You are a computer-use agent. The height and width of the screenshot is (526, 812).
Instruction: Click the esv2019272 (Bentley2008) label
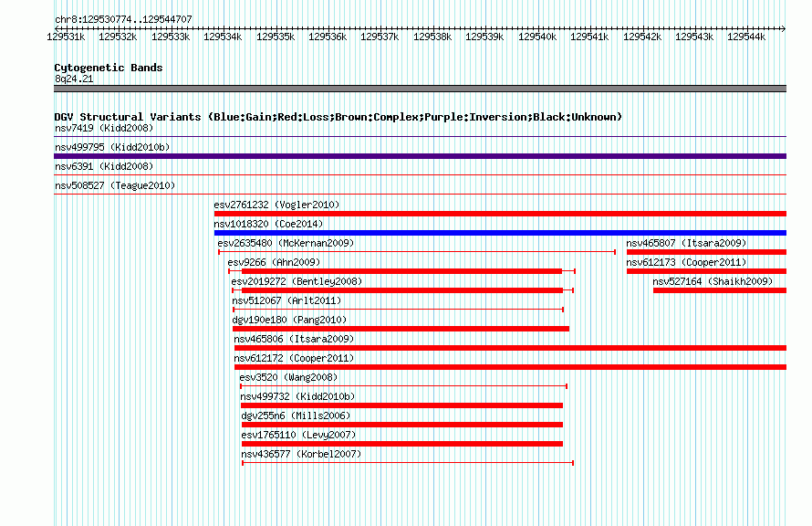point(297,281)
